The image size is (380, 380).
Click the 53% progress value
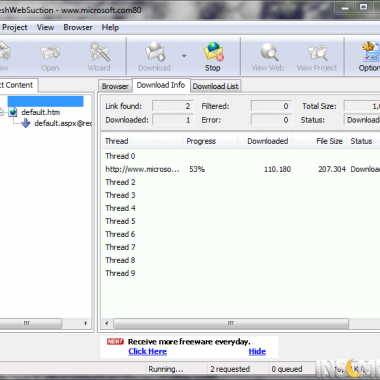(197, 169)
